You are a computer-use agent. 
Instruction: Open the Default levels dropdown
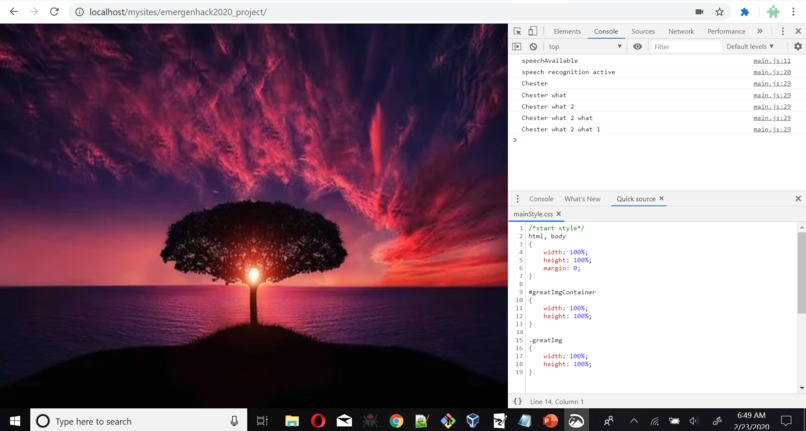[749, 46]
